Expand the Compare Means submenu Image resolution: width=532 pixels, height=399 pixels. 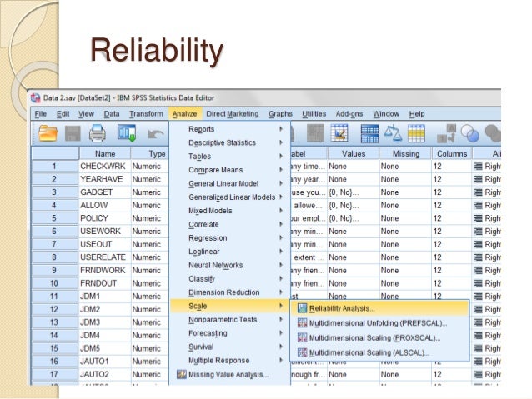coord(230,170)
